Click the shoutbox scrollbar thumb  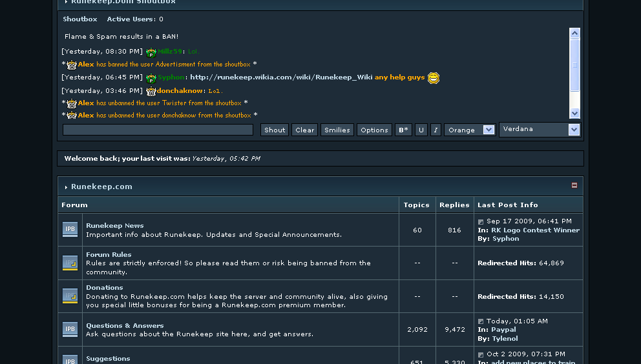(x=574, y=65)
